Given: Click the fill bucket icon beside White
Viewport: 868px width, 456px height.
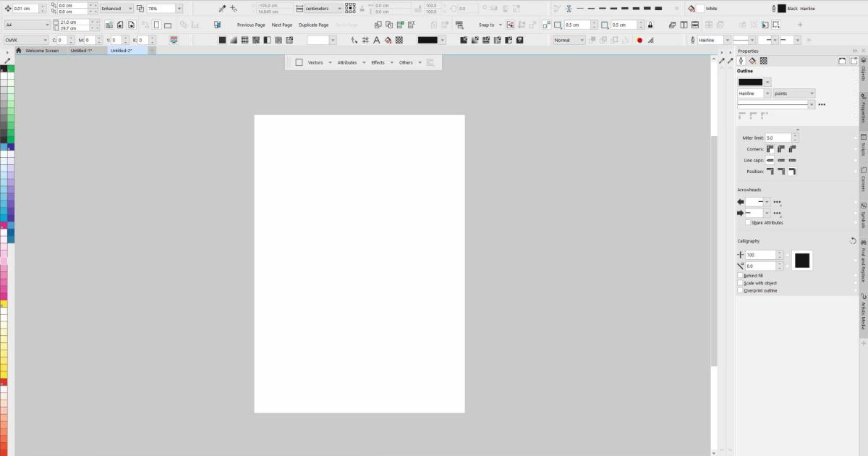Looking at the screenshot, I should pos(692,9).
